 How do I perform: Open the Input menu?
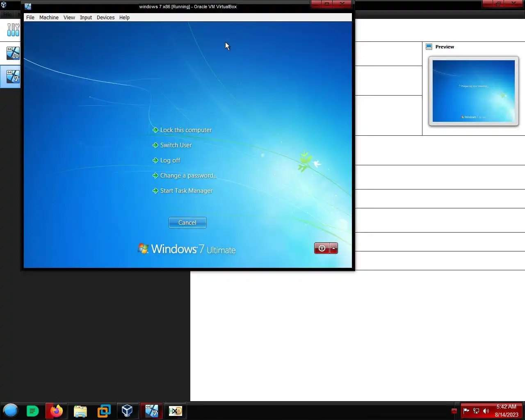(x=86, y=18)
